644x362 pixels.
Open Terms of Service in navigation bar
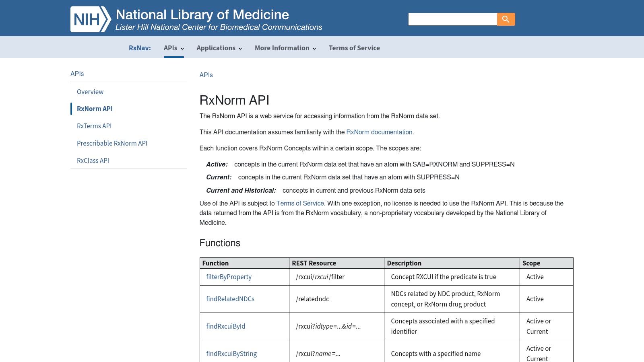pos(354,48)
